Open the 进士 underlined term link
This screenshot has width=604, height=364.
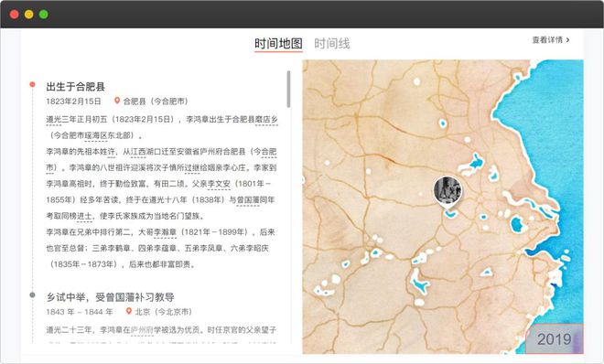tap(85, 216)
